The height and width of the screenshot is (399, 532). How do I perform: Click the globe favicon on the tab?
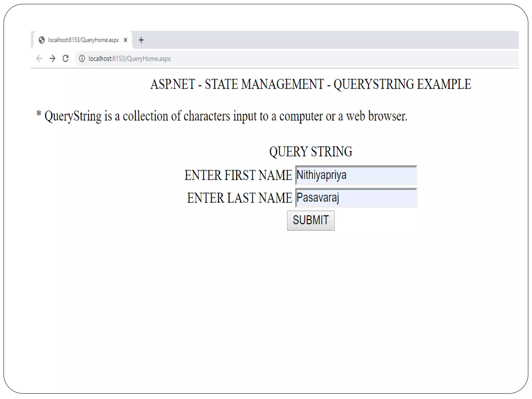point(42,40)
